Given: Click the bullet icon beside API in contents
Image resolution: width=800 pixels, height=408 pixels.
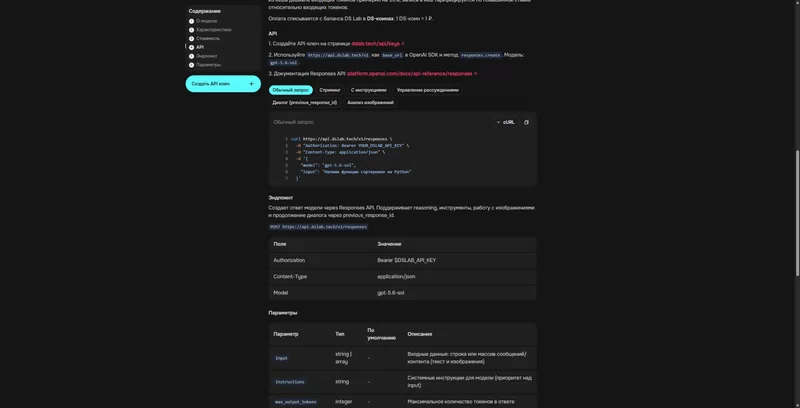Looking at the screenshot, I should pos(191,47).
